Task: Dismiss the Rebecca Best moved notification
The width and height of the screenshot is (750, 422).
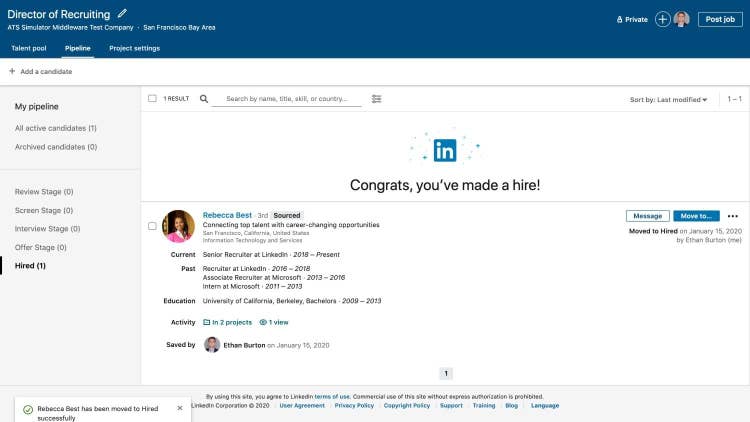Action: pos(180,408)
